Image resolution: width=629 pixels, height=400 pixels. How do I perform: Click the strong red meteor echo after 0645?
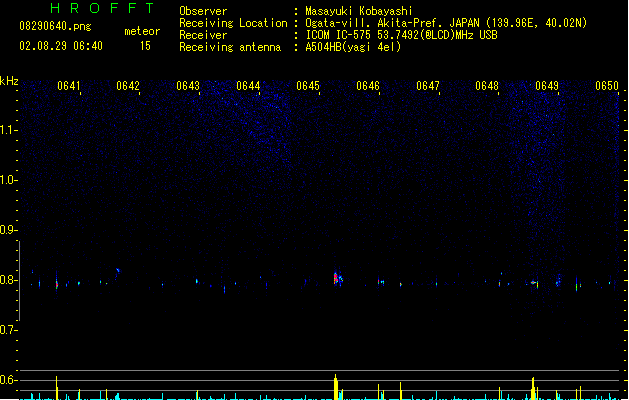(336, 278)
